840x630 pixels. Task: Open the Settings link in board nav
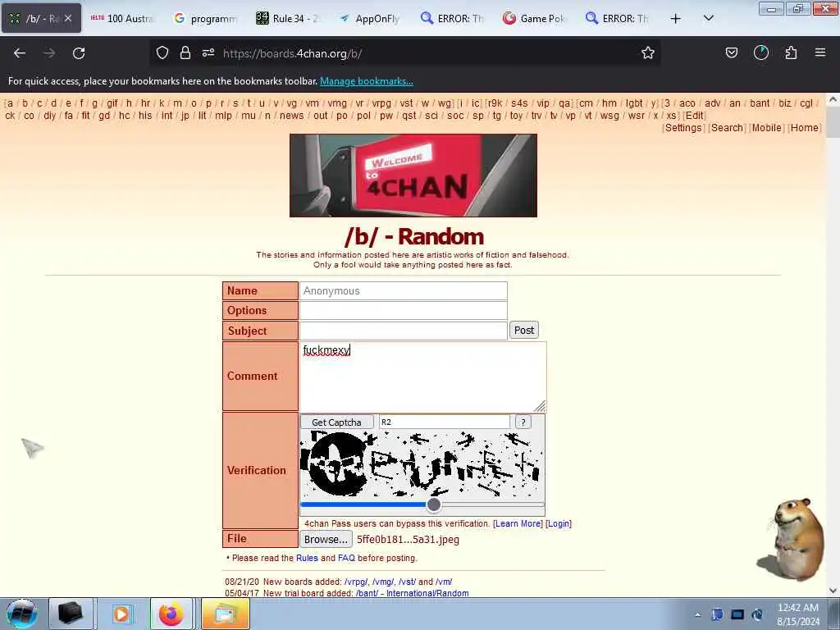683,128
